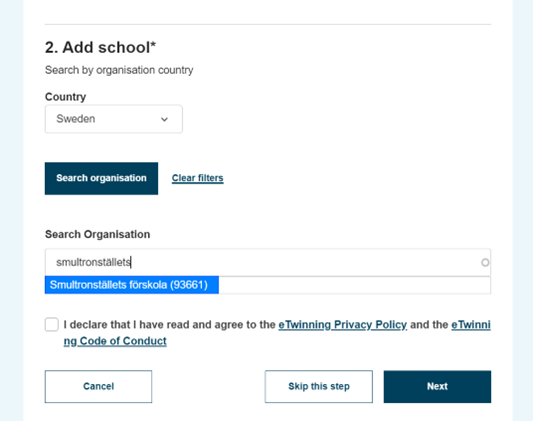Viewport: 533px width, 421px height.
Task: Click the chevron arrow in Country selector
Action: (164, 119)
